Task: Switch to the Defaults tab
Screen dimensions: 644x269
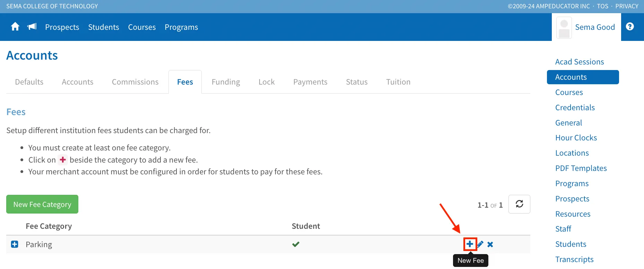Action: pyautogui.click(x=29, y=82)
